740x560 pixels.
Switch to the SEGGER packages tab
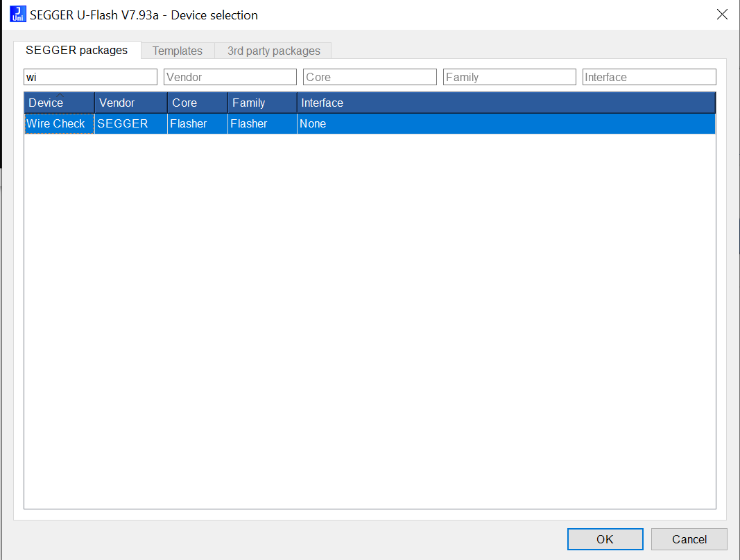[x=76, y=51]
